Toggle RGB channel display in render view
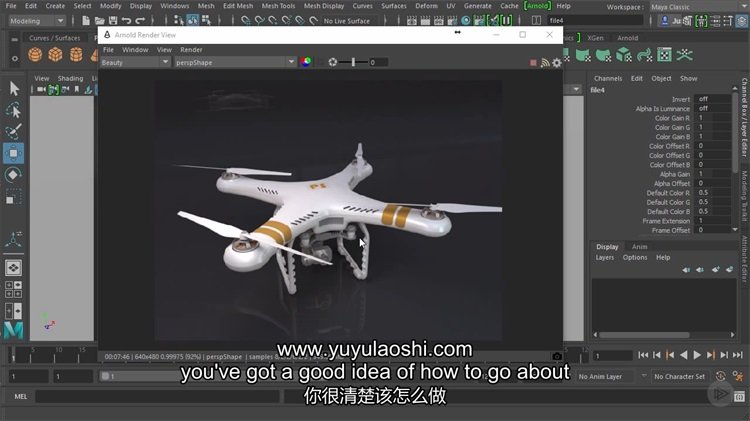 click(306, 62)
